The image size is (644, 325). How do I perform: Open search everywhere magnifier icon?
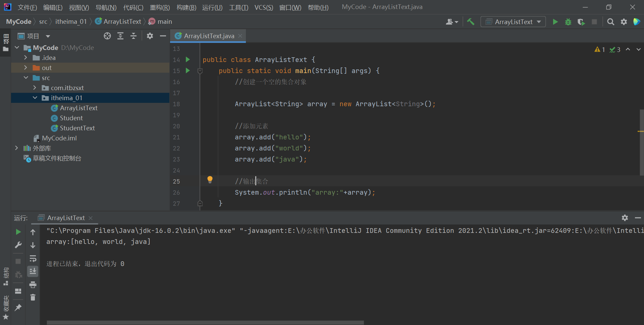coord(611,22)
